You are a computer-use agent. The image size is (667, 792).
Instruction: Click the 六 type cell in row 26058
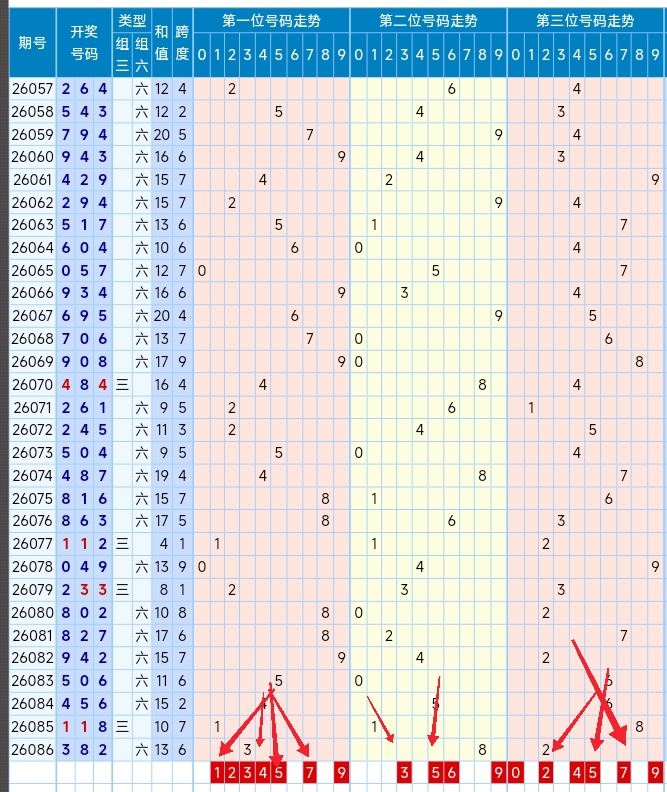(141, 112)
